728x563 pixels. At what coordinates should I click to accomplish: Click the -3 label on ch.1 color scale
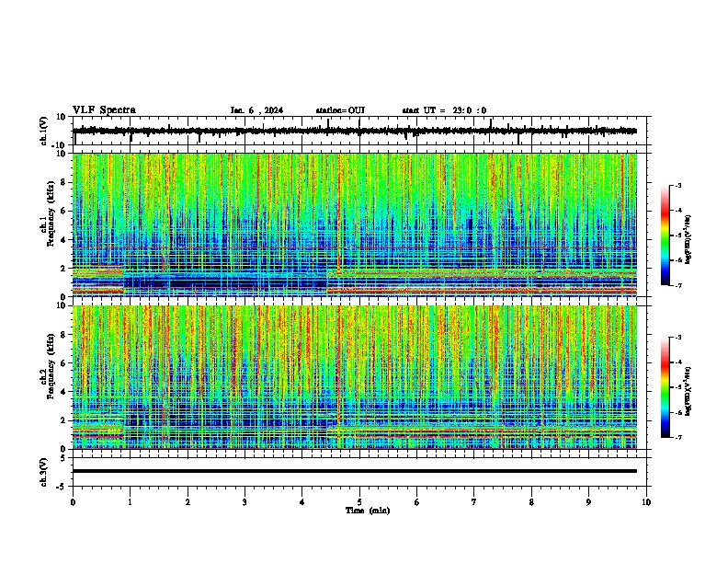click(677, 185)
